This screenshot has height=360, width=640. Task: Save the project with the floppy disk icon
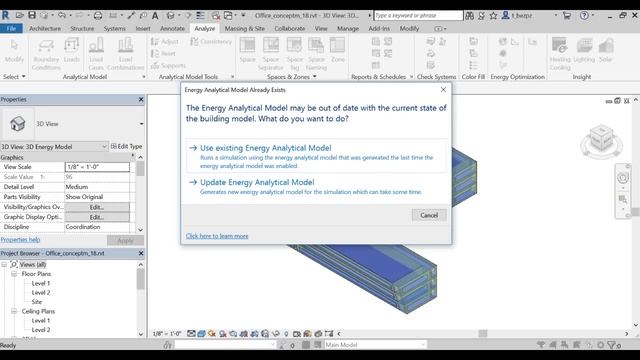coord(32,16)
